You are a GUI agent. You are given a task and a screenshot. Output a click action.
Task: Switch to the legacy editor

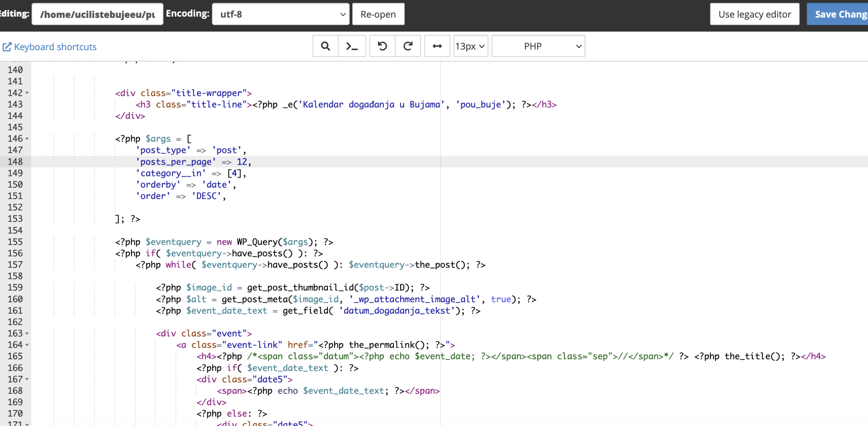[754, 14]
